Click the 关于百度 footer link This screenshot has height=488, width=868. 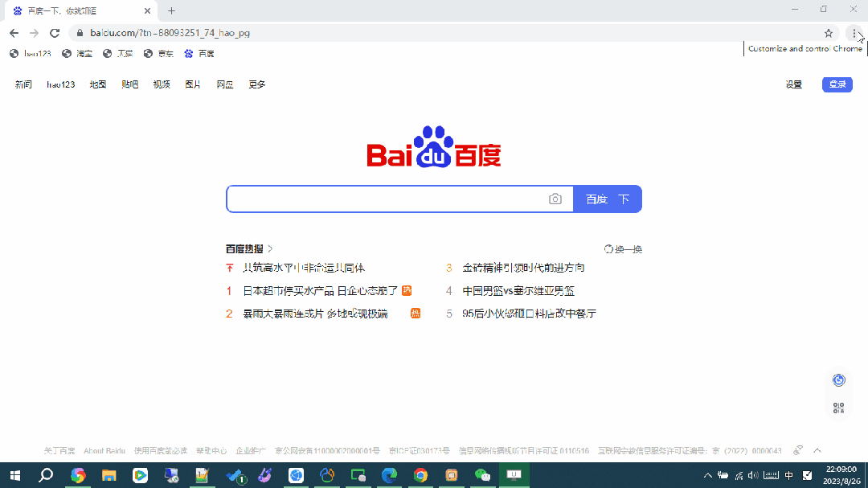(x=59, y=451)
